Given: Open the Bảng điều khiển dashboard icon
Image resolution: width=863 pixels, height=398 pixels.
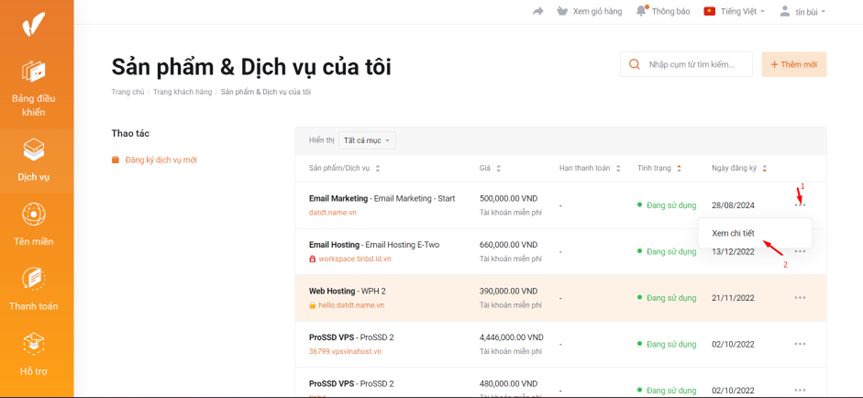Looking at the screenshot, I should pyautogui.click(x=34, y=71).
